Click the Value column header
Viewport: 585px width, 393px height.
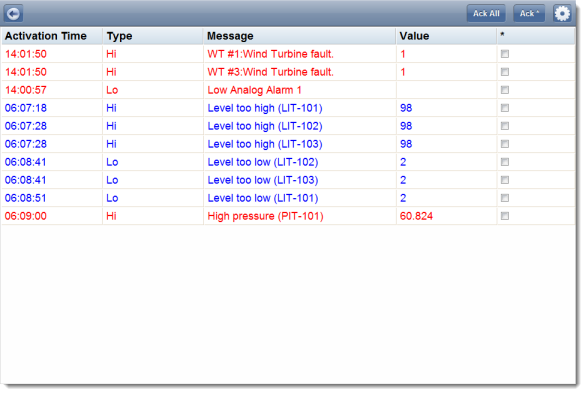[446, 36]
